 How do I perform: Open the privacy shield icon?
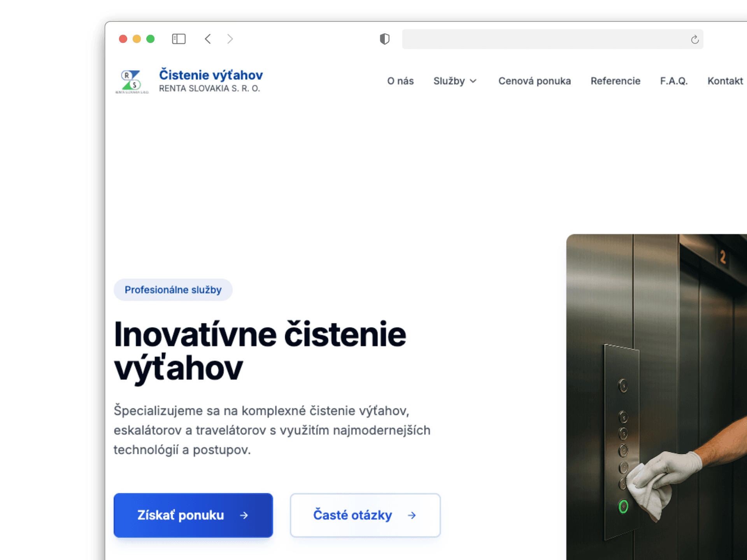click(384, 39)
